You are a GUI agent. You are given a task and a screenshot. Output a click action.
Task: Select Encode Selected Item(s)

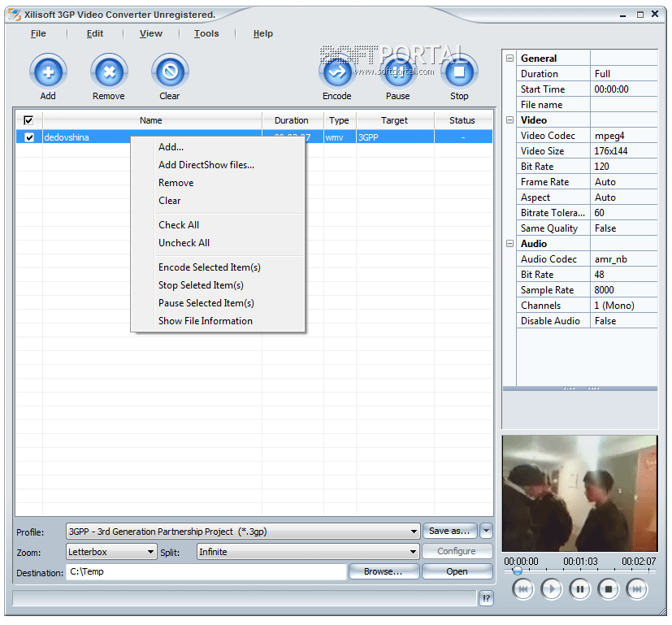pyautogui.click(x=218, y=267)
